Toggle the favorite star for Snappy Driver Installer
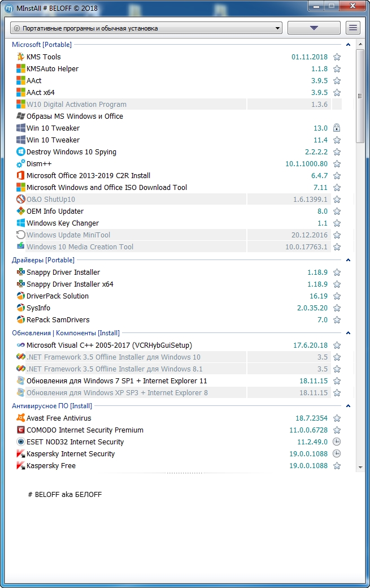Image resolution: width=370 pixels, height=588 pixels. click(337, 273)
